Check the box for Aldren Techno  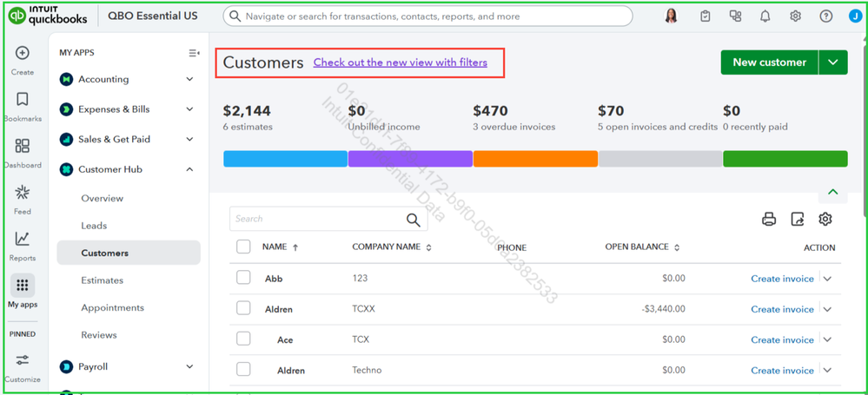coord(243,369)
